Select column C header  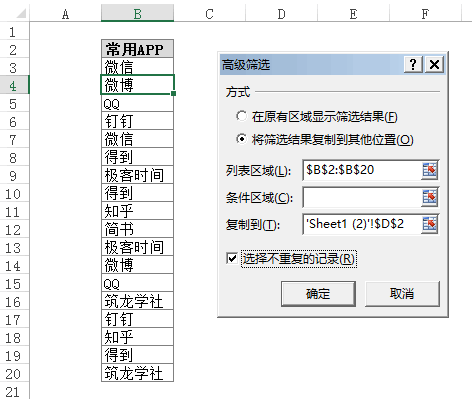(x=209, y=14)
